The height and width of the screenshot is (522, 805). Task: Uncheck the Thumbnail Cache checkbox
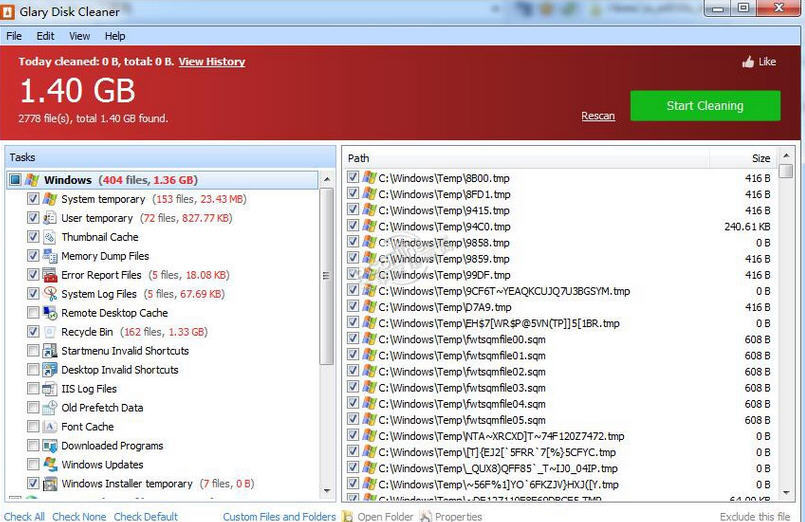click(x=33, y=237)
